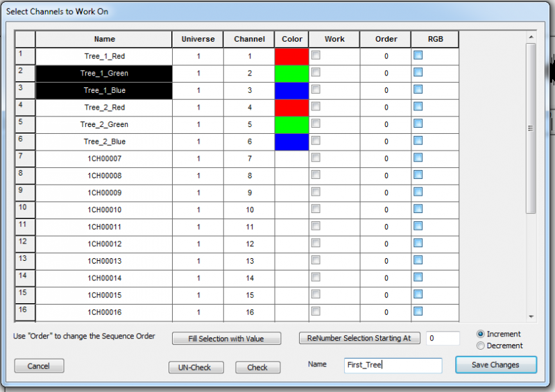Enable RGB checkbox for Tree_1_Green row

tap(418, 73)
